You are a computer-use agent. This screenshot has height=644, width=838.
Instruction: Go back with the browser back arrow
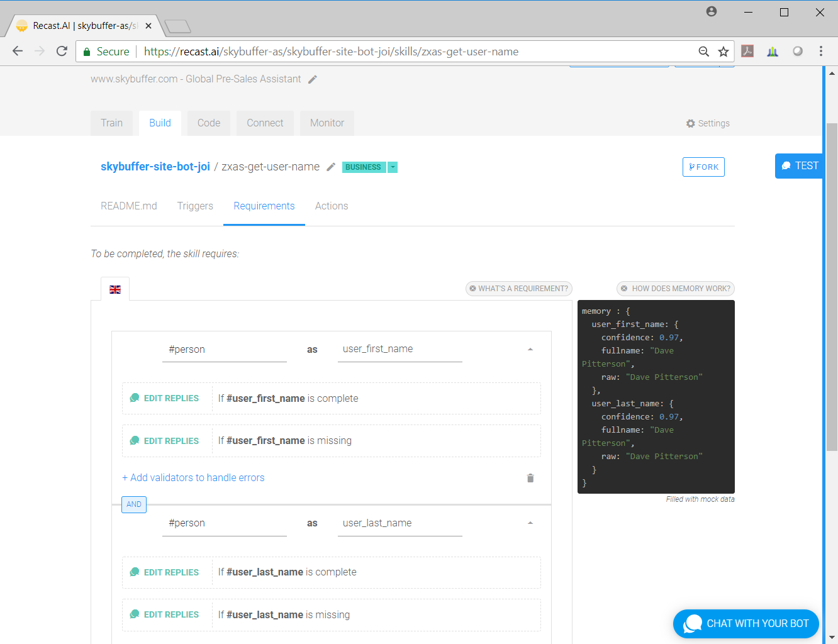click(18, 52)
